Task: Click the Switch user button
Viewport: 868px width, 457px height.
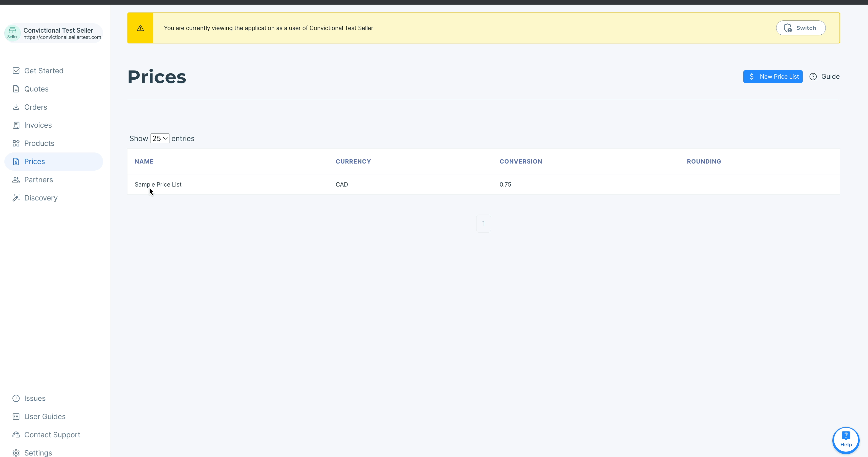Action: pyautogui.click(x=801, y=28)
